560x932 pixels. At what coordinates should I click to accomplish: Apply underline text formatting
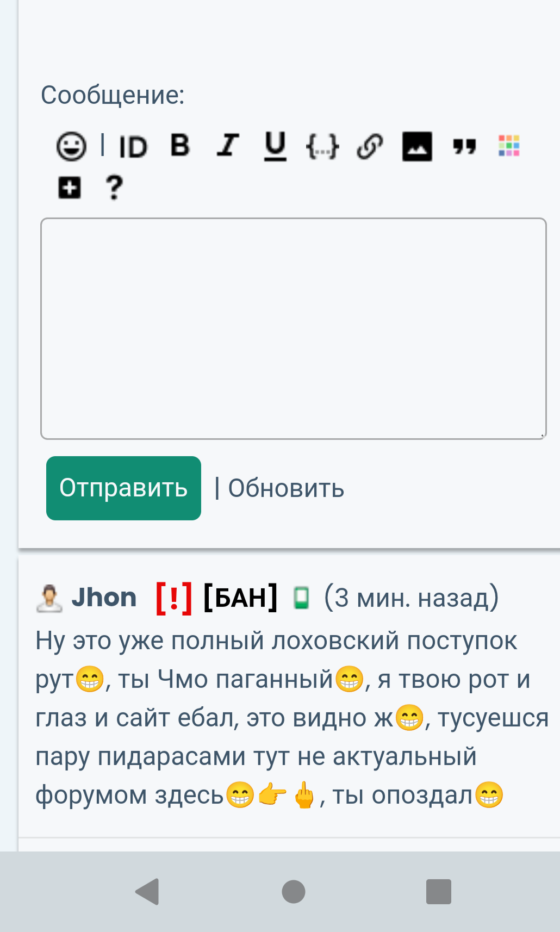[x=275, y=146]
